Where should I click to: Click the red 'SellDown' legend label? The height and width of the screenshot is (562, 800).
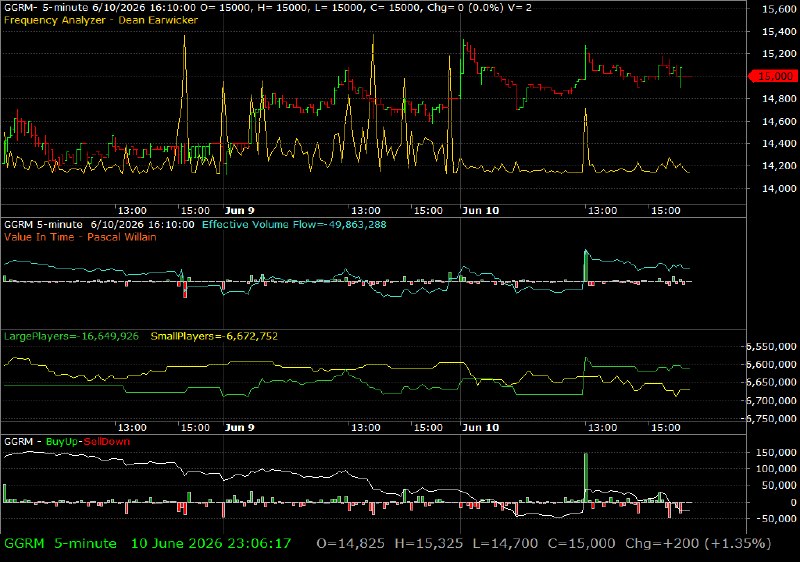tap(107, 442)
